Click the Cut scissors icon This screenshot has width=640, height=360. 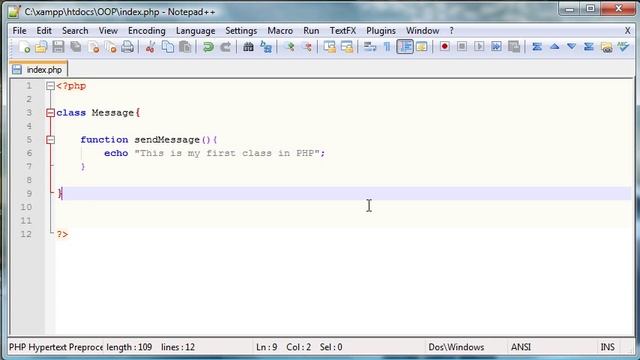(x=150, y=47)
